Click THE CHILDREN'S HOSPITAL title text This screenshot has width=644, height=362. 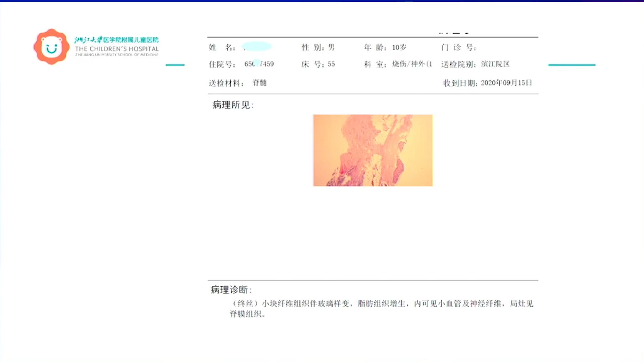117,49
